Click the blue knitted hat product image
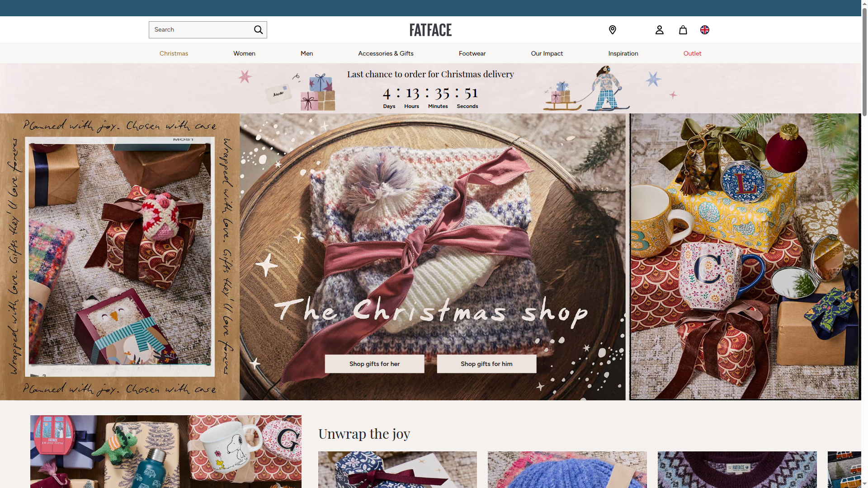The width and height of the screenshot is (868, 488). [x=567, y=470]
